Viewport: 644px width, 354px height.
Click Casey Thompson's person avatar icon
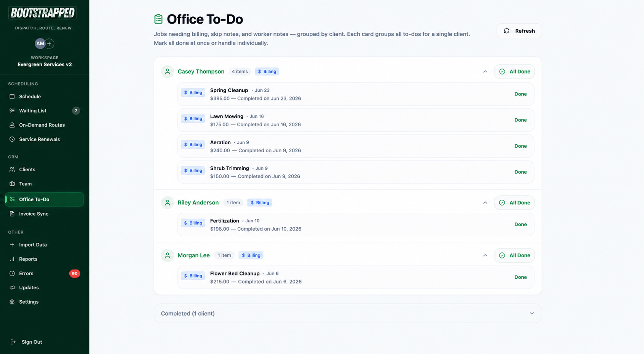168,72
